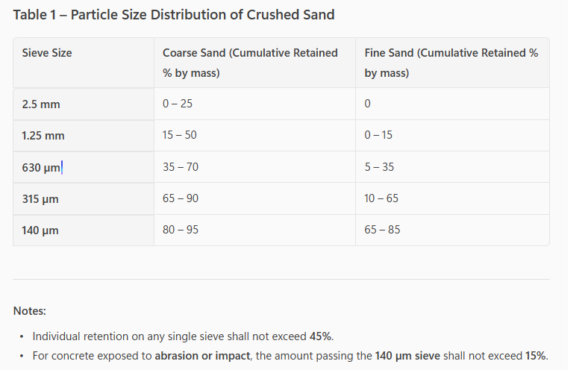The height and width of the screenshot is (370, 588).
Task: Click the coarse sand value 80 – 95
Action: pyautogui.click(x=181, y=230)
